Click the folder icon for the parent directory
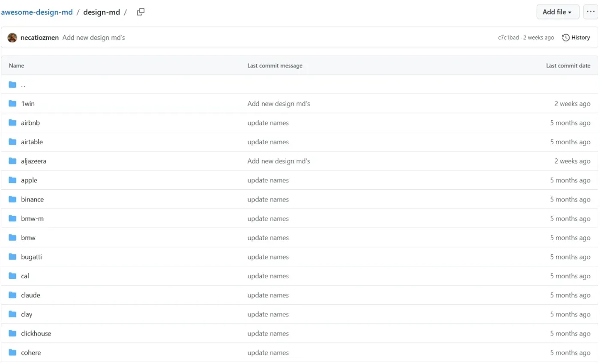 point(12,84)
